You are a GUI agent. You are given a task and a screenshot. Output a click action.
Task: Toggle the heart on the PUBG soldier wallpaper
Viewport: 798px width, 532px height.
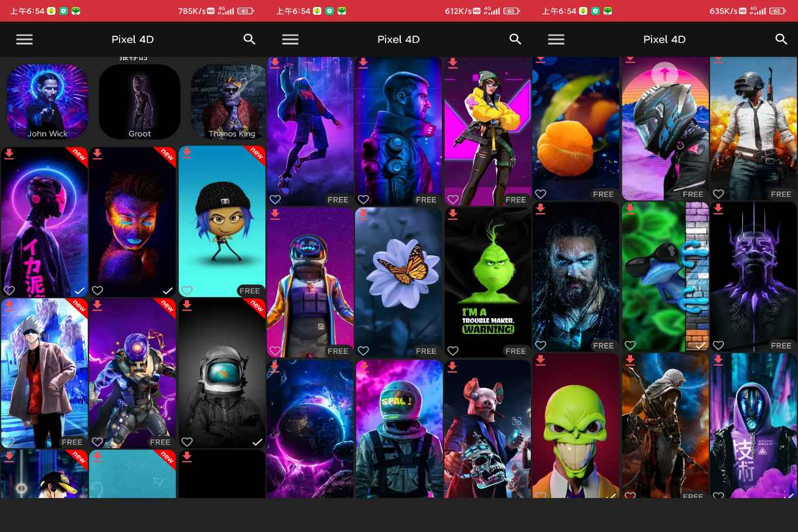click(718, 194)
